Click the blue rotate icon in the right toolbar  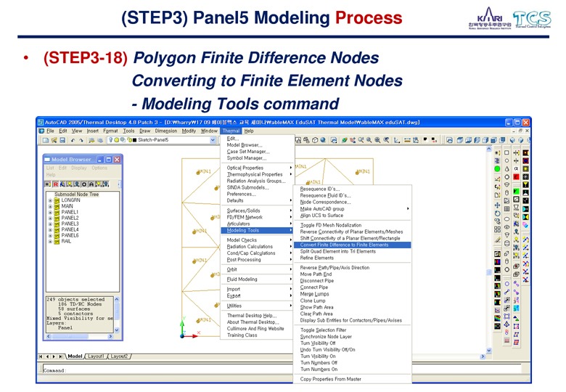(x=497, y=213)
